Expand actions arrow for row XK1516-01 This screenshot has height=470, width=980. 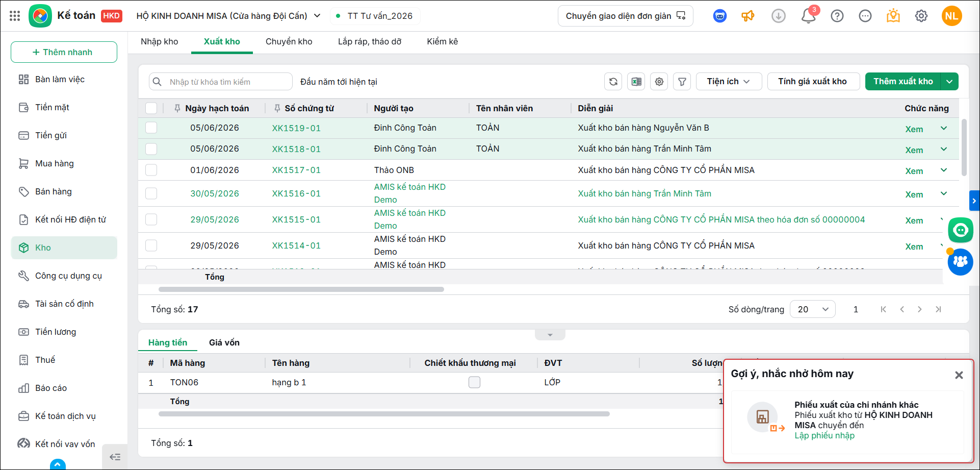pos(944,193)
